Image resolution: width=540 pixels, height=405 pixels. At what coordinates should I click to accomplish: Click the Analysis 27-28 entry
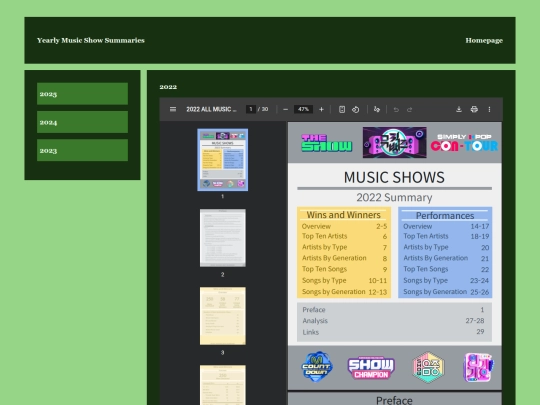pyautogui.click(x=393, y=321)
